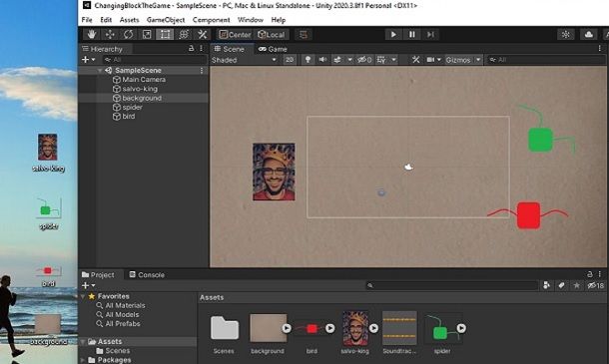609x364 pixels.
Task: Toggle the Hierarchy panel lock icon
Action: (x=191, y=49)
